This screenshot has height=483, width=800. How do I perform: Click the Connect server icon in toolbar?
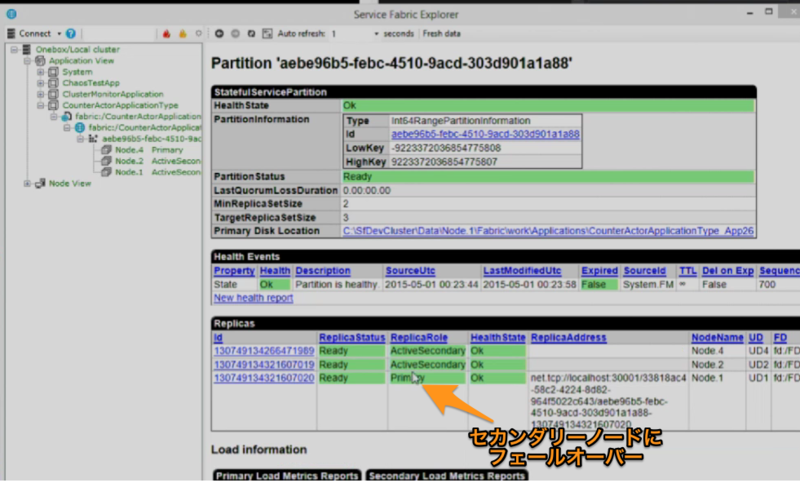(11, 34)
